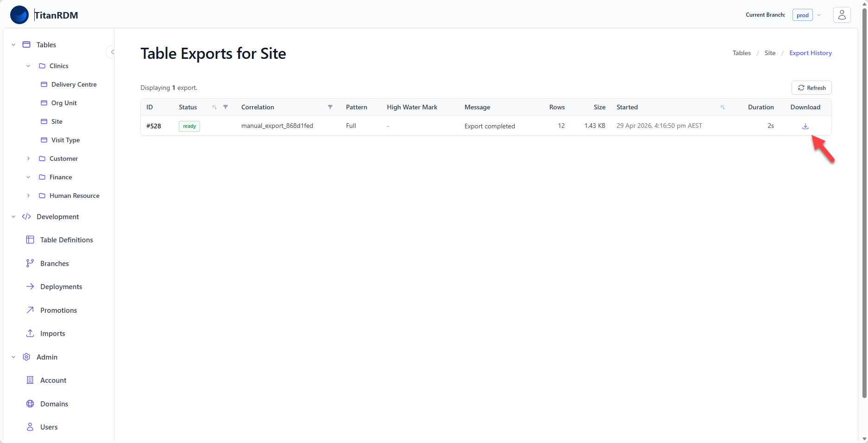Click the High Water Mark header
This screenshot has height=443, width=868.
point(412,107)
